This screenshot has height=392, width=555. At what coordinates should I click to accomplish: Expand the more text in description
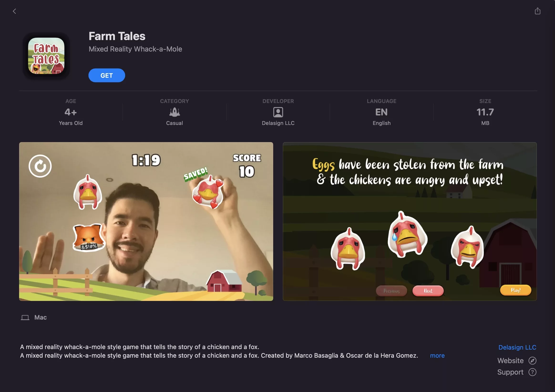coord(437,356)
